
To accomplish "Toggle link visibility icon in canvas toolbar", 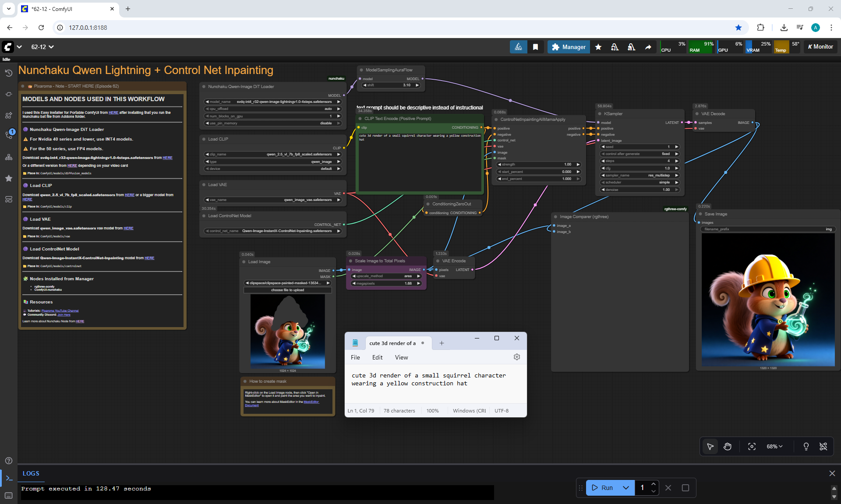I will (x=823, y=446).
